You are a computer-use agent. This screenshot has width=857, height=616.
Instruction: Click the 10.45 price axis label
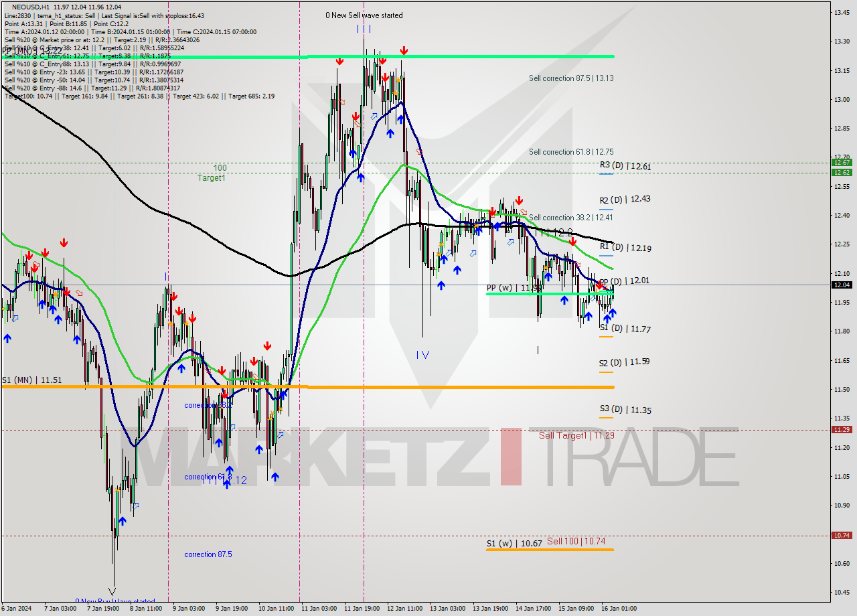tap(842, 592)
